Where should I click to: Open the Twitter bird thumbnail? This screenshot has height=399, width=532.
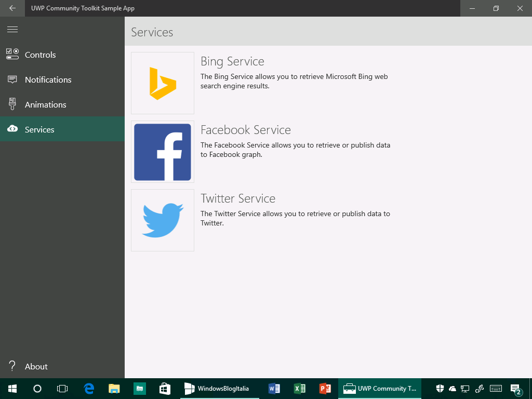[x=163, y=220]
